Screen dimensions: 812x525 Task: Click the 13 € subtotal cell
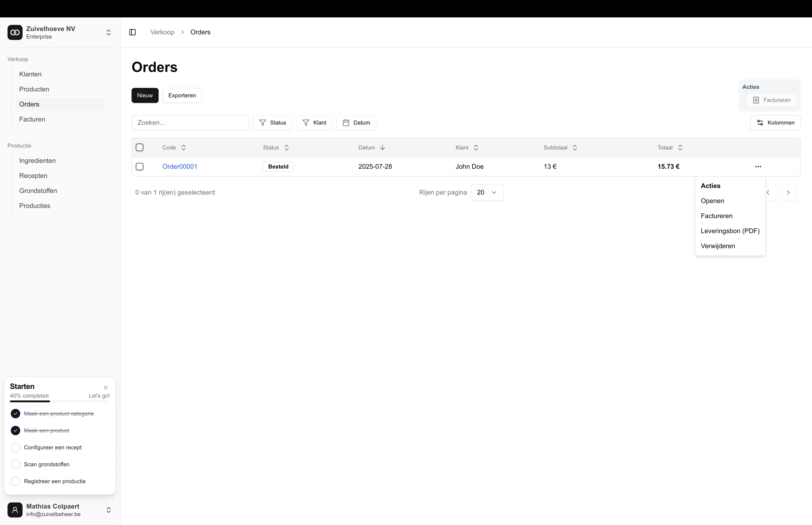pyautogui.click(x=550, y=166)
